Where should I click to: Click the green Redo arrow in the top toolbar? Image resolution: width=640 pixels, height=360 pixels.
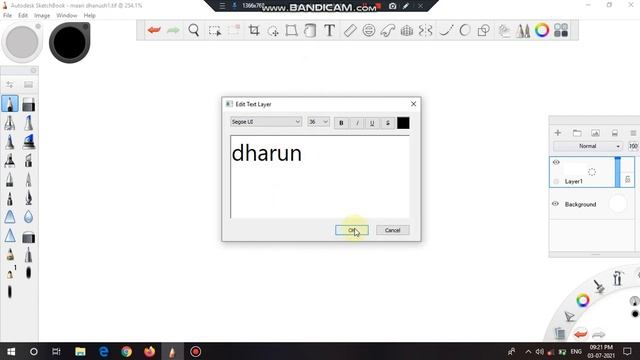coord(173,30)
